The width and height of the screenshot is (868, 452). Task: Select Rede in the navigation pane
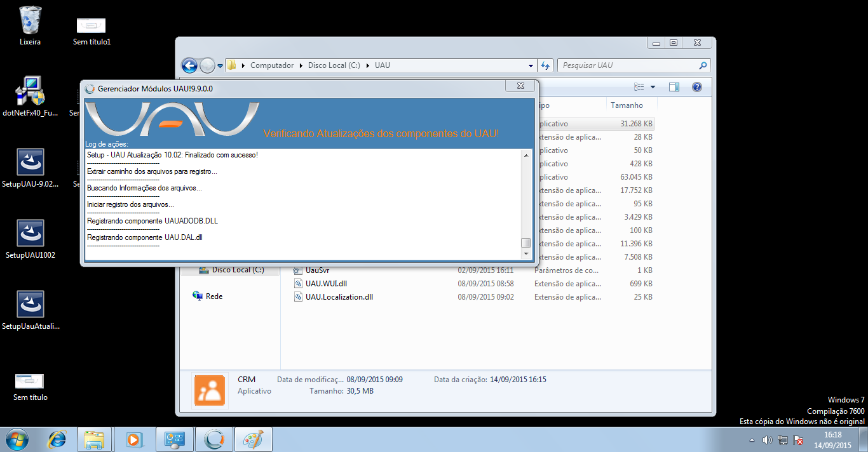214,296
